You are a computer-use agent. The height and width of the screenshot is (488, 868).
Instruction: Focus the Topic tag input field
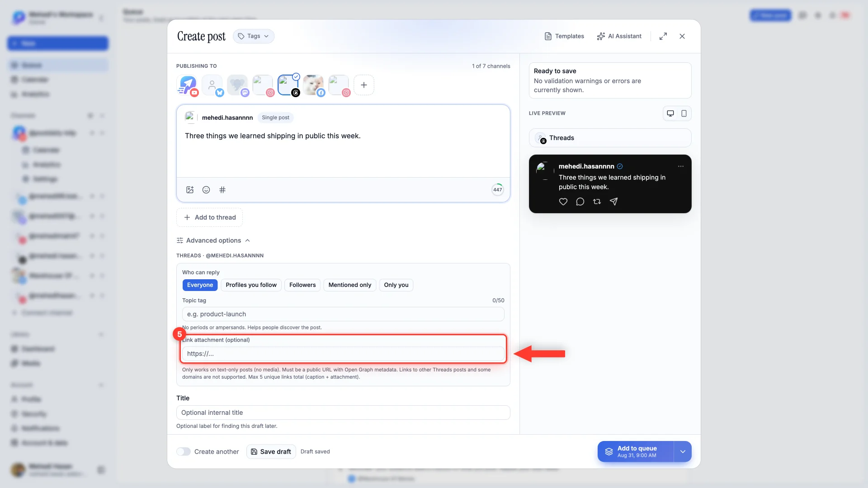[x=343, y=314]
